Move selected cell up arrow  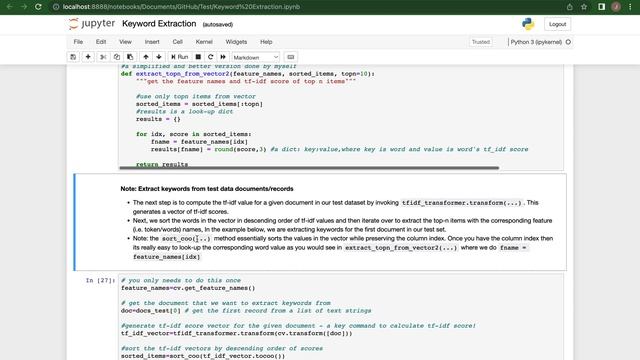pos(146,57)
